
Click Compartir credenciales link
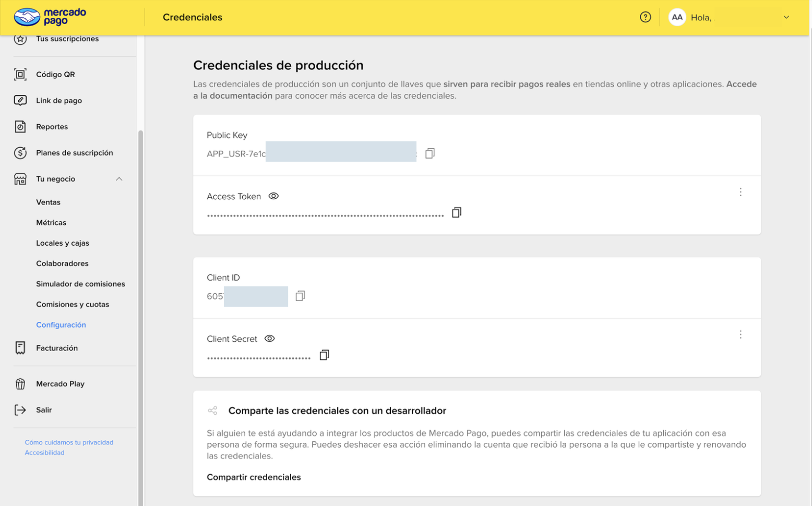(x=254, y=477)
